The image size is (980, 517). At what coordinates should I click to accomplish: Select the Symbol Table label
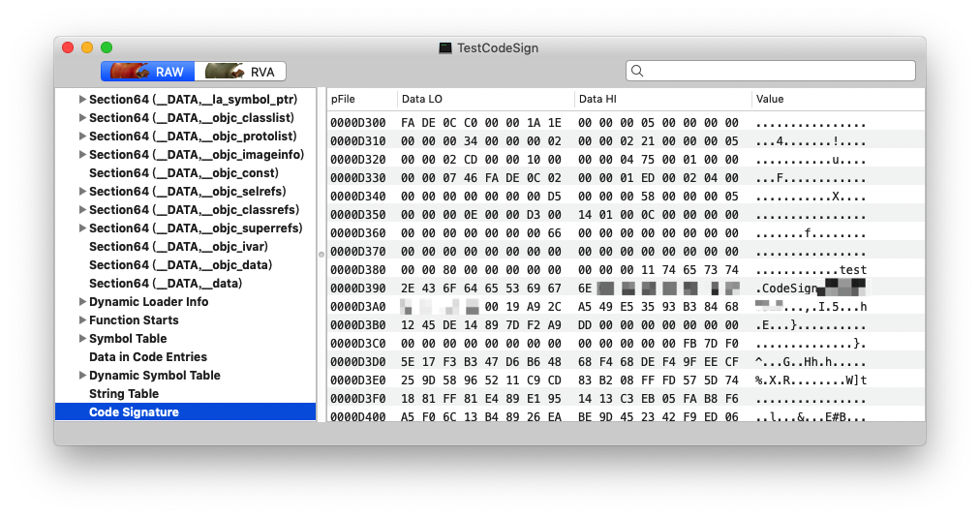click(128, 338)
